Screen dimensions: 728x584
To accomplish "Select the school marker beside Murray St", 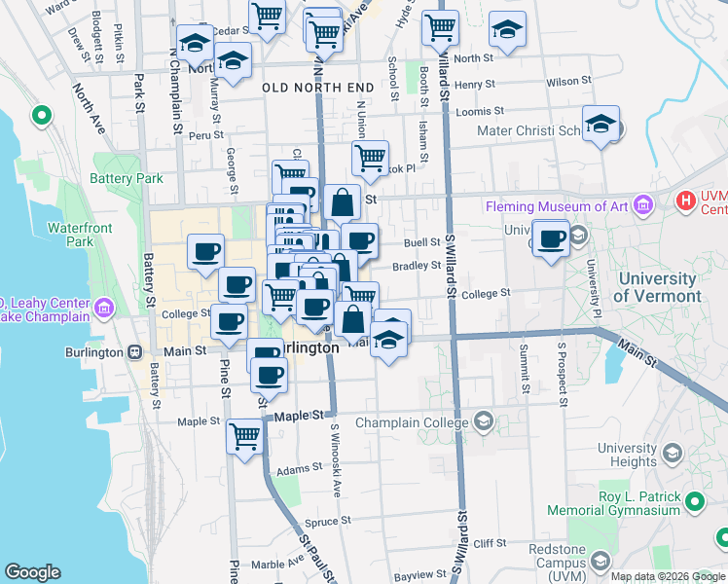I will pyautogui.click(x=233, y=63).
